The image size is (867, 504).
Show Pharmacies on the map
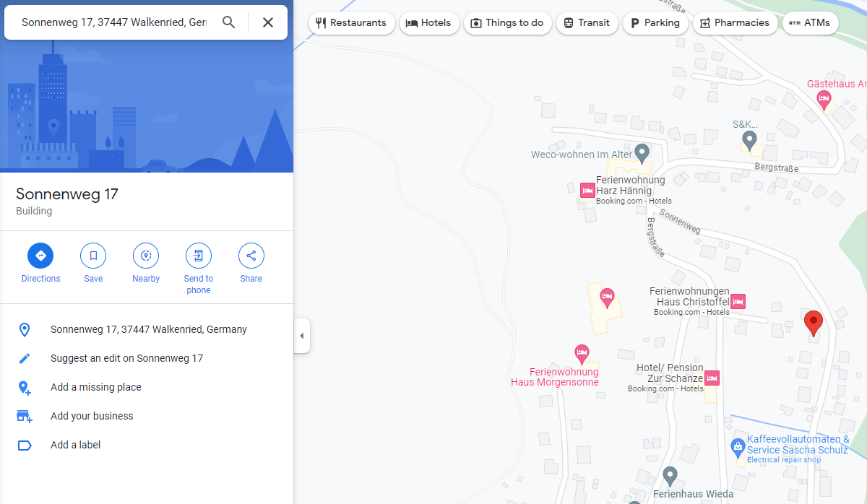(734, 23)
